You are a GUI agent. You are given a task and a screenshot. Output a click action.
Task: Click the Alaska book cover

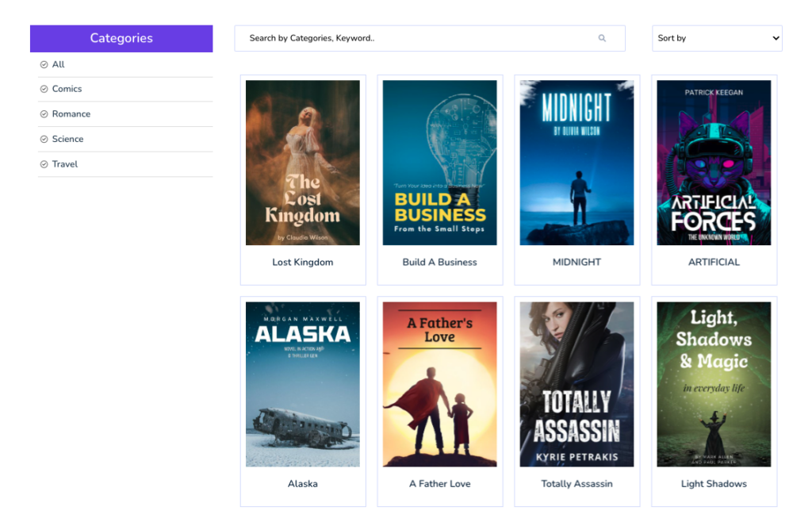(302, 385)
